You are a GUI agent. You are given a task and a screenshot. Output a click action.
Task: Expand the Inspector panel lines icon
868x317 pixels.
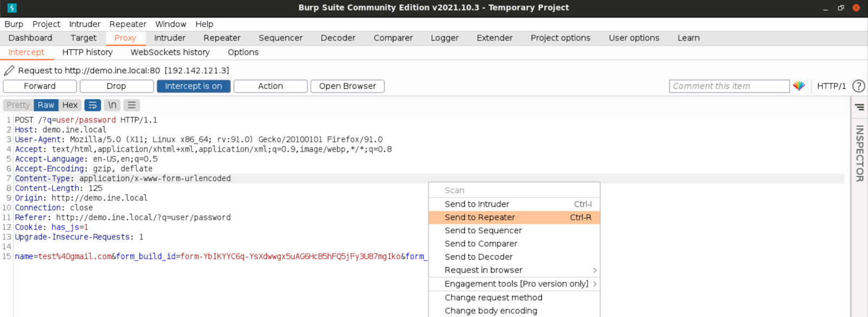[859, 107]
